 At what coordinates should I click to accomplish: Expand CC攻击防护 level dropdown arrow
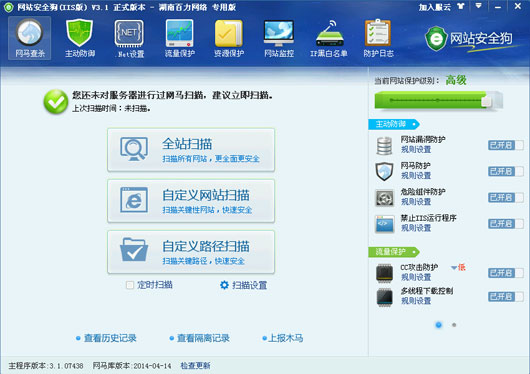(454, 268)
